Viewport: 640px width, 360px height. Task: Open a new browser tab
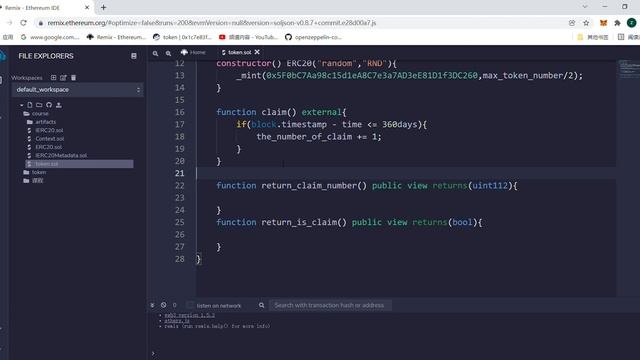tap(103, 7)
